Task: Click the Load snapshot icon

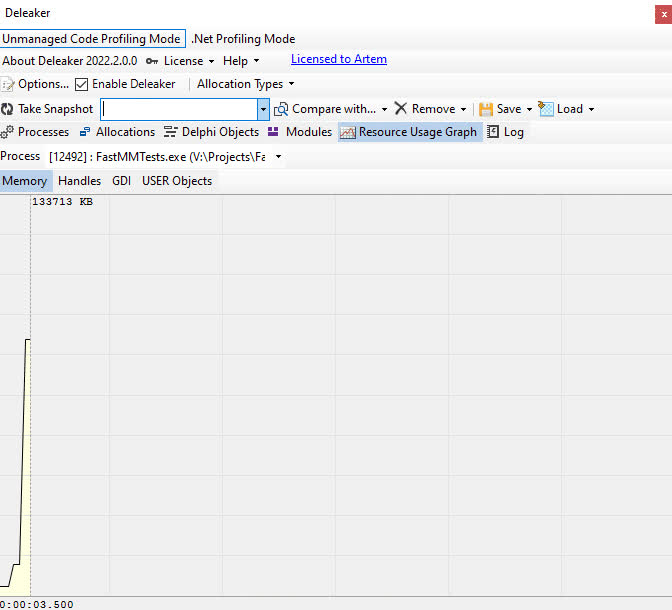Action: click(546, 109)
